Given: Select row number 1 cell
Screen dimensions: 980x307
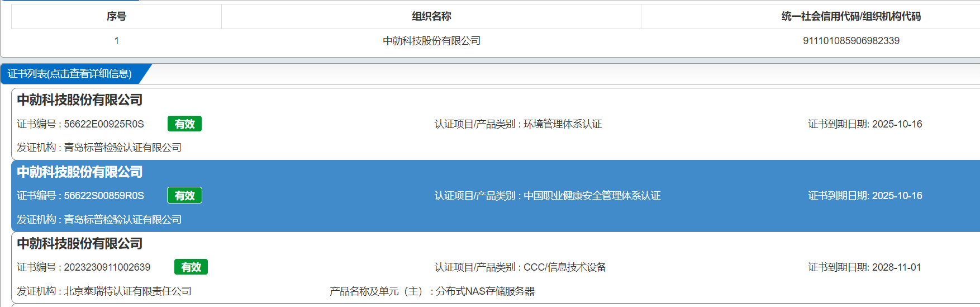Looking at the screenshot, I should click(x=116, y=41).
